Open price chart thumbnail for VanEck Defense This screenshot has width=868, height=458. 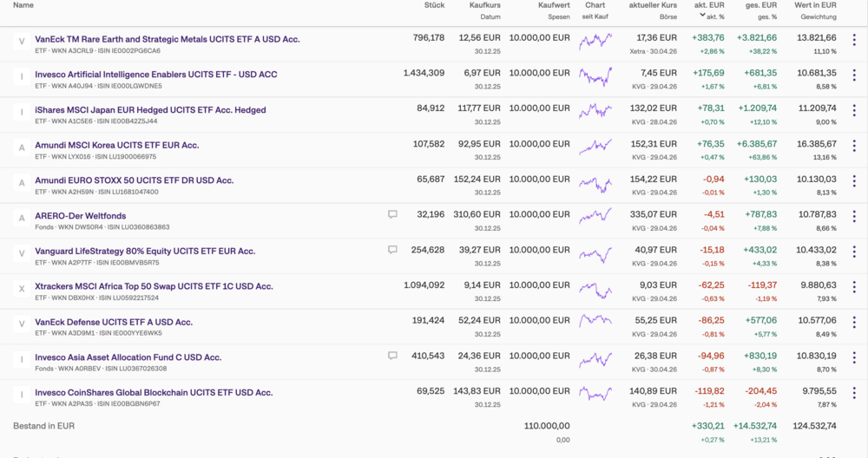[x=595, y=321]
